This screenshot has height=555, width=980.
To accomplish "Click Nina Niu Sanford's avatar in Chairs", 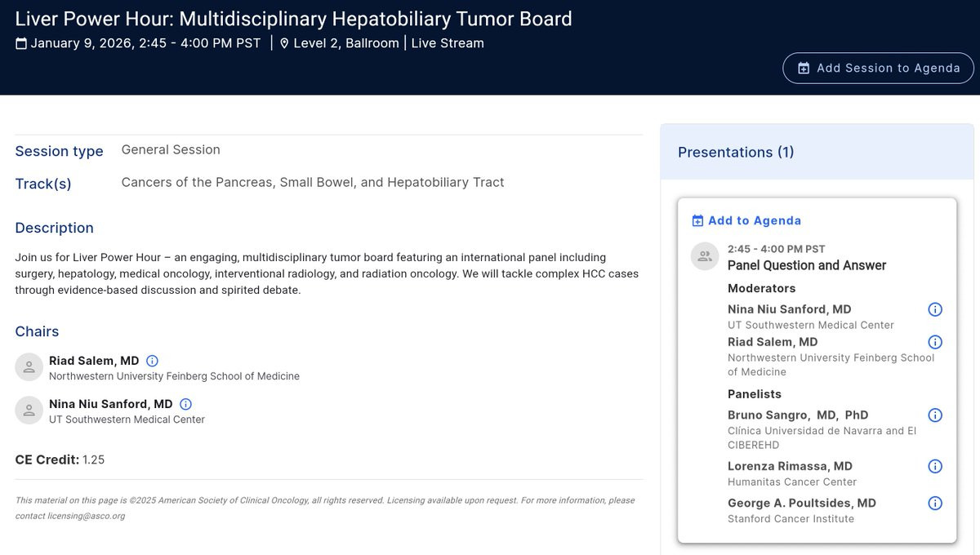I will (x=29, y=411).
